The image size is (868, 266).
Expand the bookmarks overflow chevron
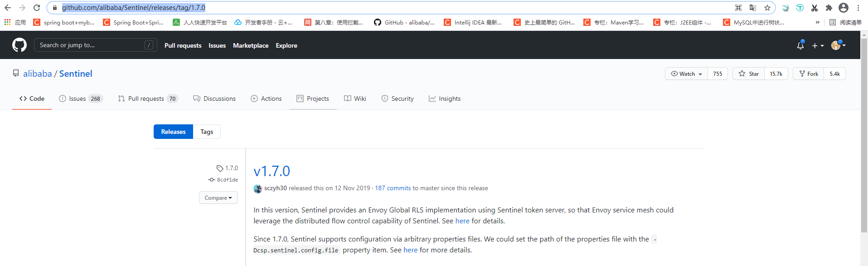click(818, 22)
